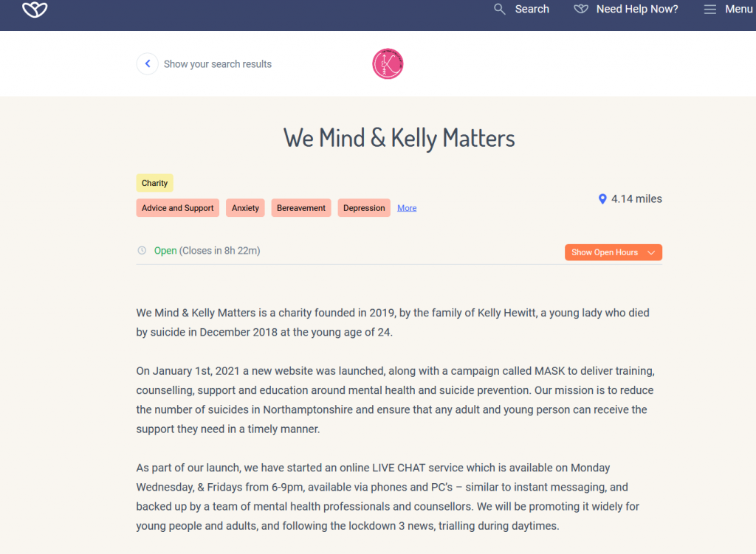The width and height of the screenshot is (756, 554).
Task: Select the Depression tag
Action: [x=364, y=208]
